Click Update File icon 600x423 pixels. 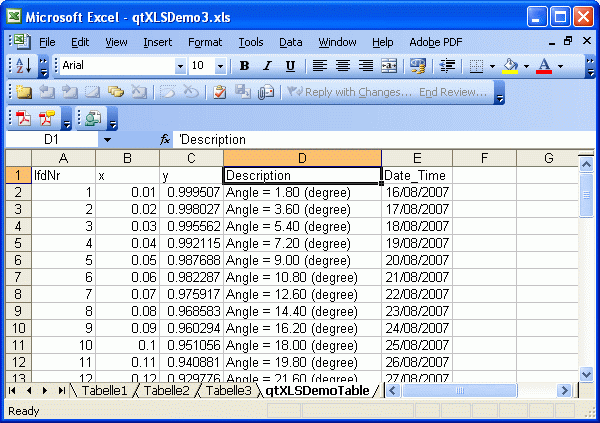[243, 92]
